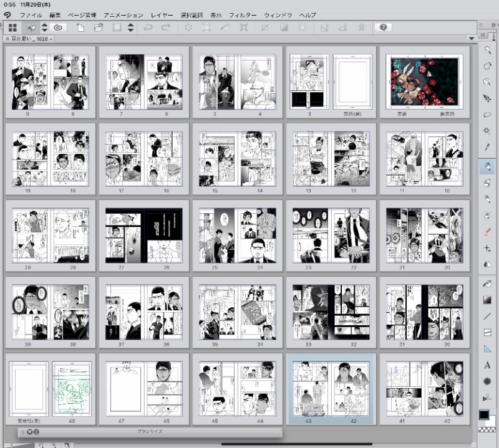
Task: Close the document tab ending in 1028
Action: point(7,39)
